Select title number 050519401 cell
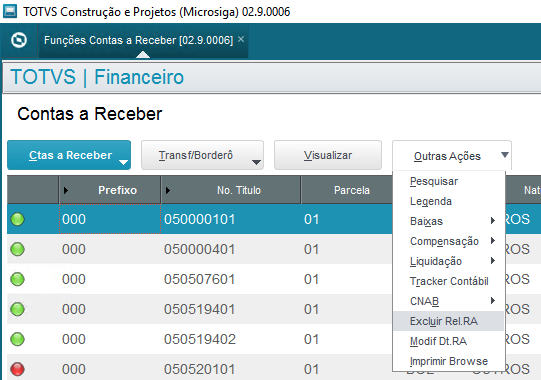 pos(231,309)
